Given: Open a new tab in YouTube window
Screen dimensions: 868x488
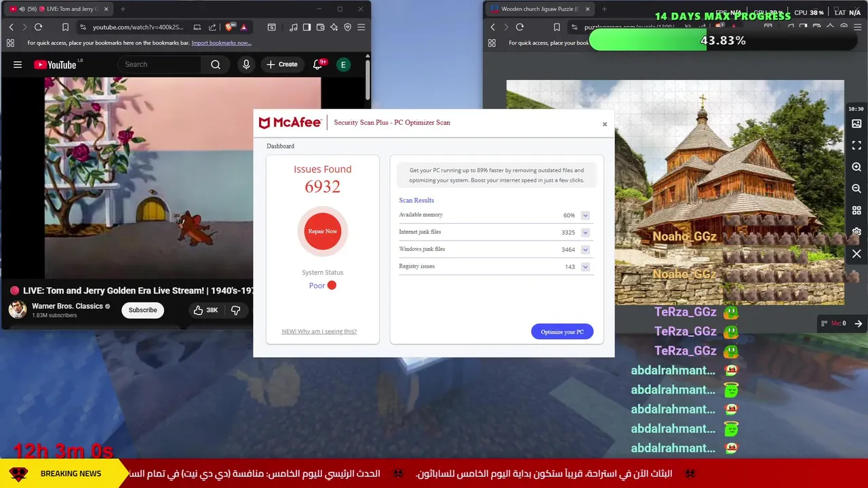Looking at the screenshot, I should tap(123, 9).
